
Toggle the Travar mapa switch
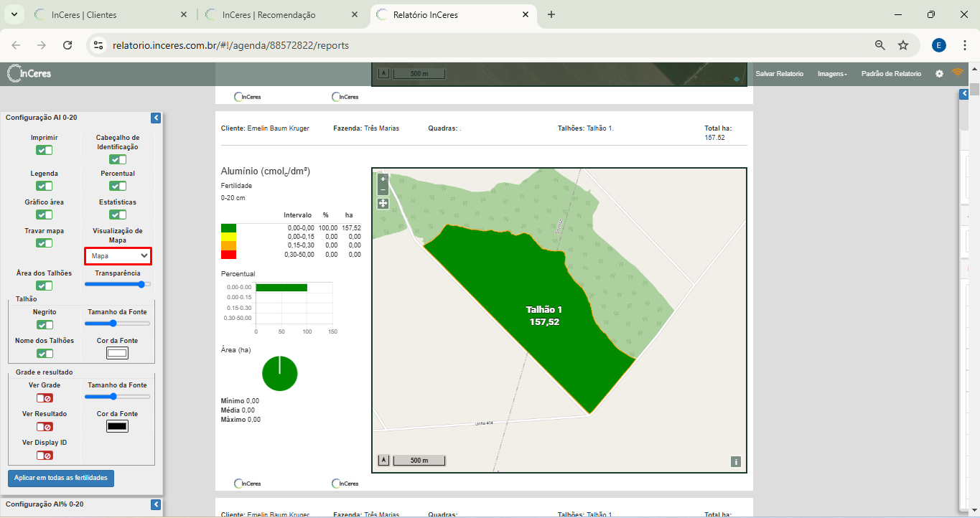pos(45,243)
